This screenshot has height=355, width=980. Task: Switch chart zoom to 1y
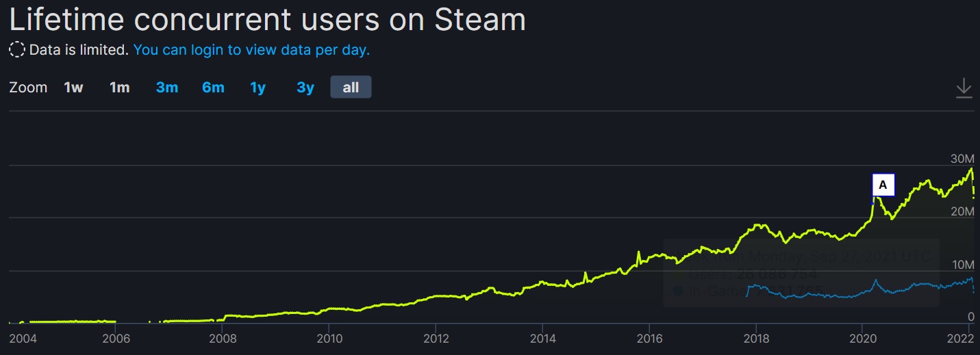coord(257,88)
